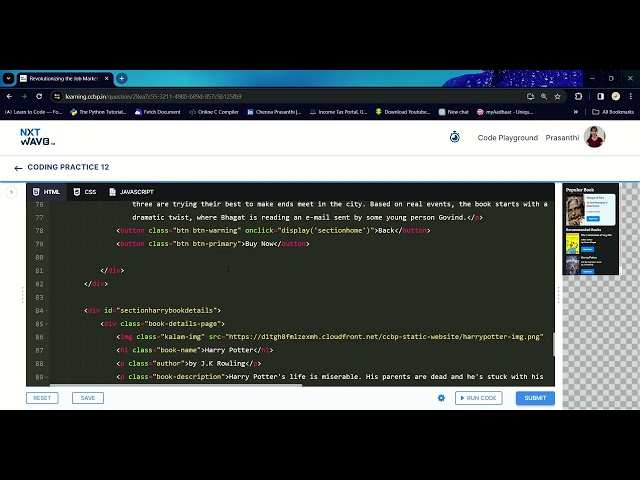The height and width of the screenshot is (480, 640).
Task: Click the by J.K Rowling line
Action: pos(189,363)
